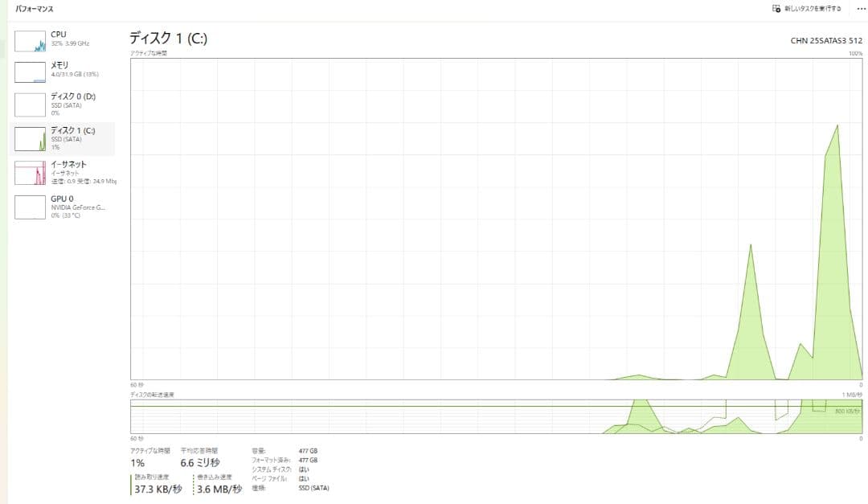Click the large アクティブな時間 activity graph

tap(495, 218)
